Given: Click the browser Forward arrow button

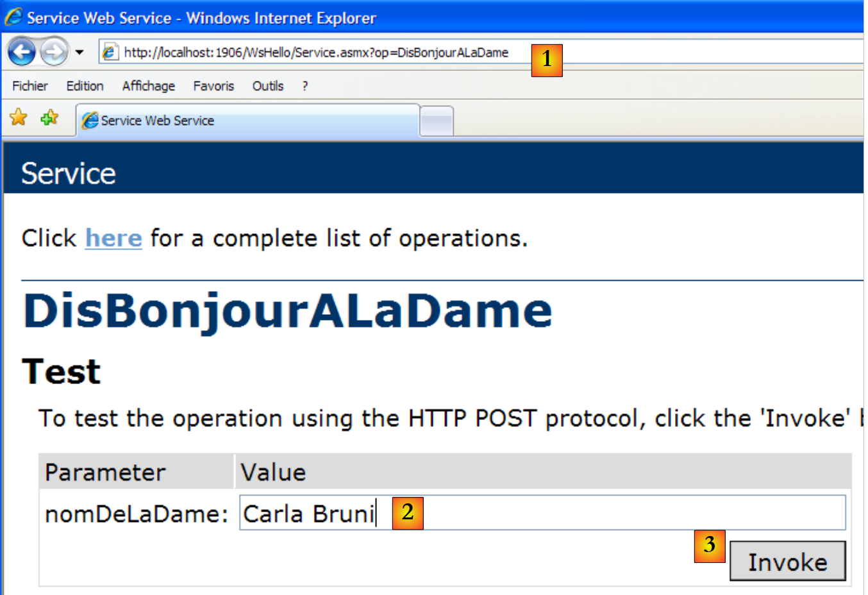Looking at the screenshot, I should click(x=54, y=52).
